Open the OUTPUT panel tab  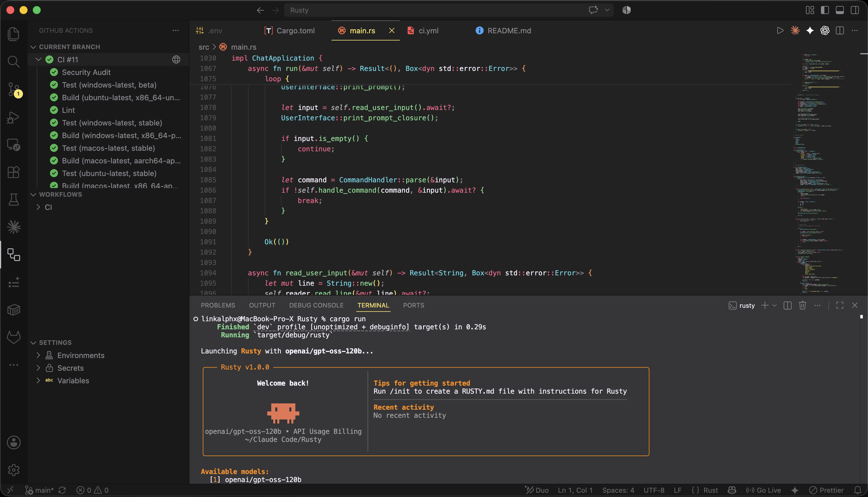click(x=262, y=305)
